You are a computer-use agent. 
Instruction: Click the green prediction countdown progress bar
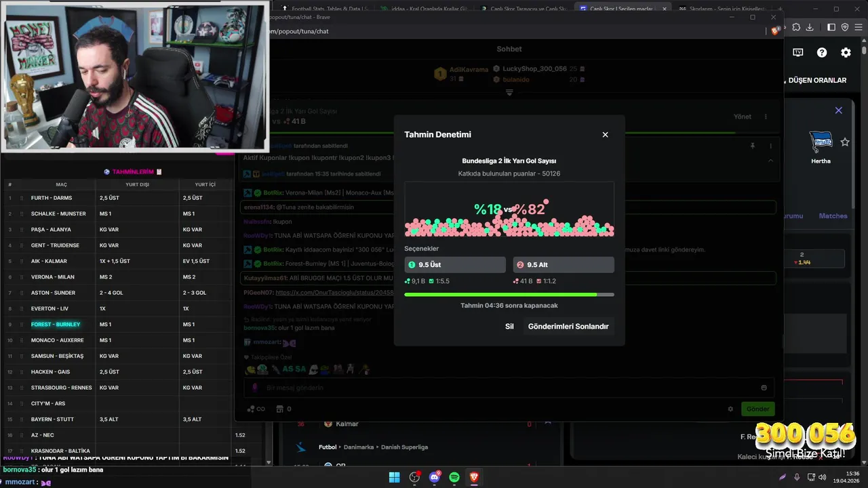[x=509, y=295]
